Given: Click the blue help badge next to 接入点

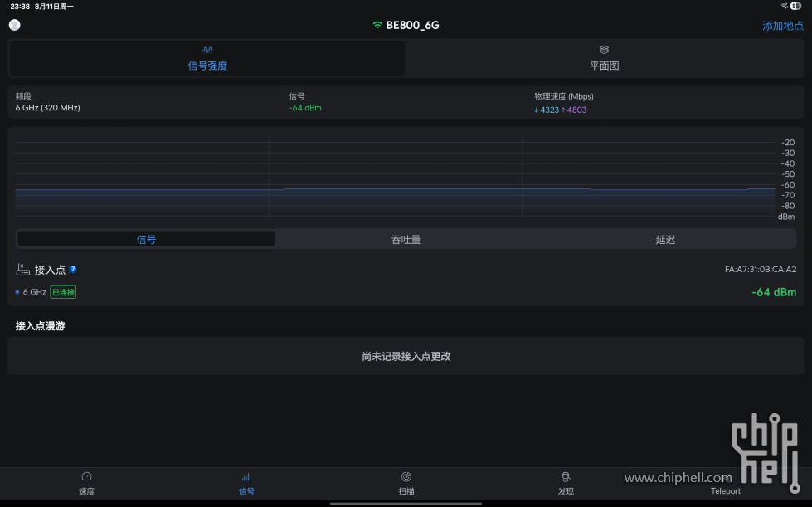Looking at the screenshot, I should pos(72,269).
